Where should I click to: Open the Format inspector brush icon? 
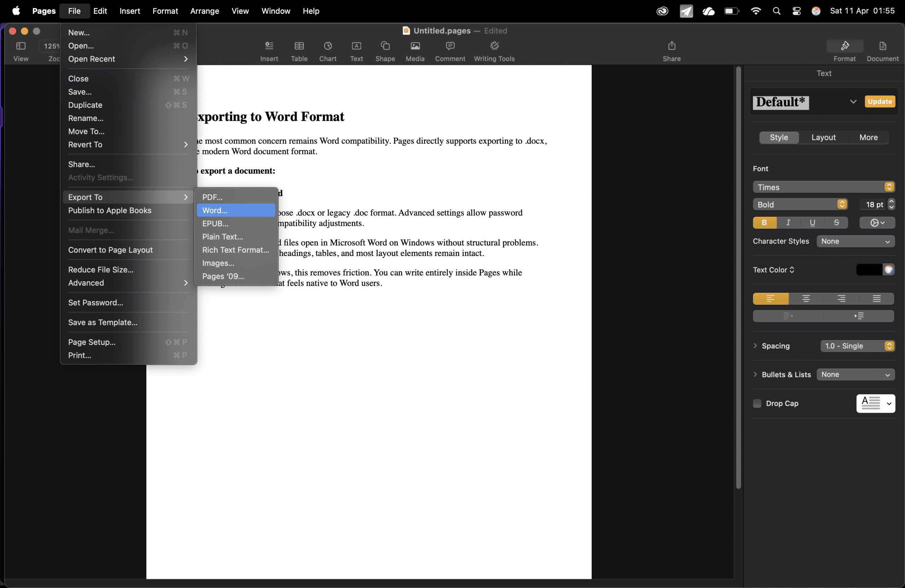click(x=845, y=46)
